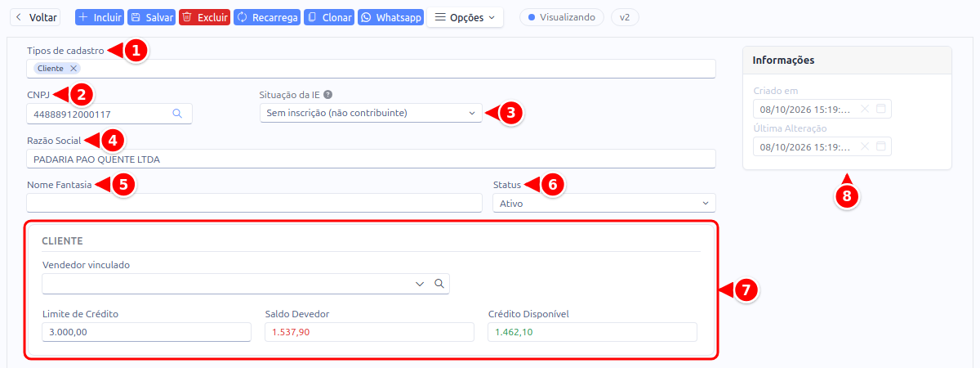This screenshot has height=368, width=980.
Task: Click the Criado em date field
Action: tap(822, 109)
